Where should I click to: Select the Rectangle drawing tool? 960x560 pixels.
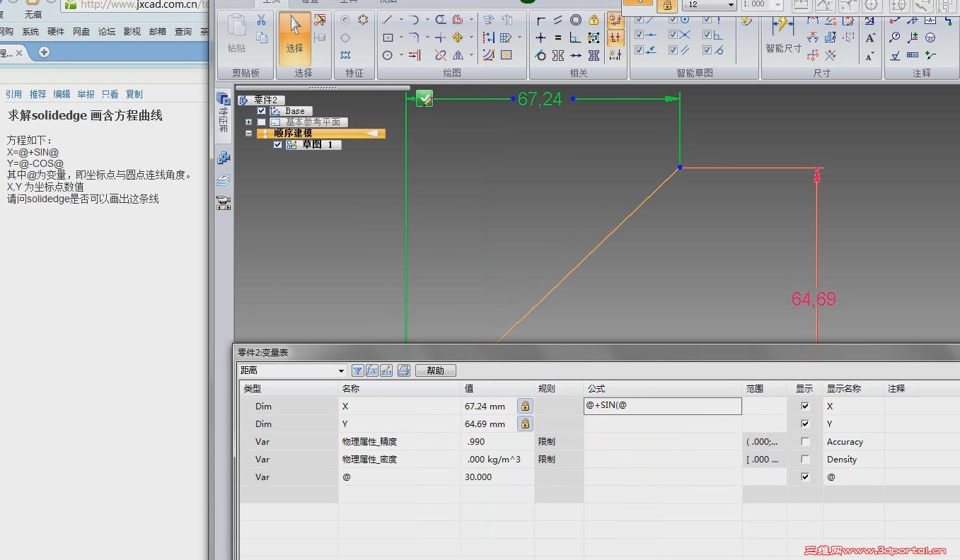[388, 37]
